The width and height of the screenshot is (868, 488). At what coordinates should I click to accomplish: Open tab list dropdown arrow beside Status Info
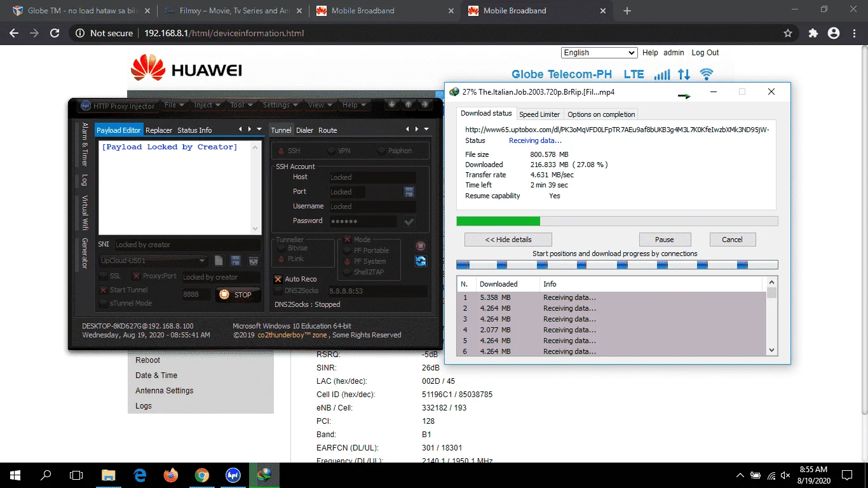pyautogui.click(x=259, y=130)
